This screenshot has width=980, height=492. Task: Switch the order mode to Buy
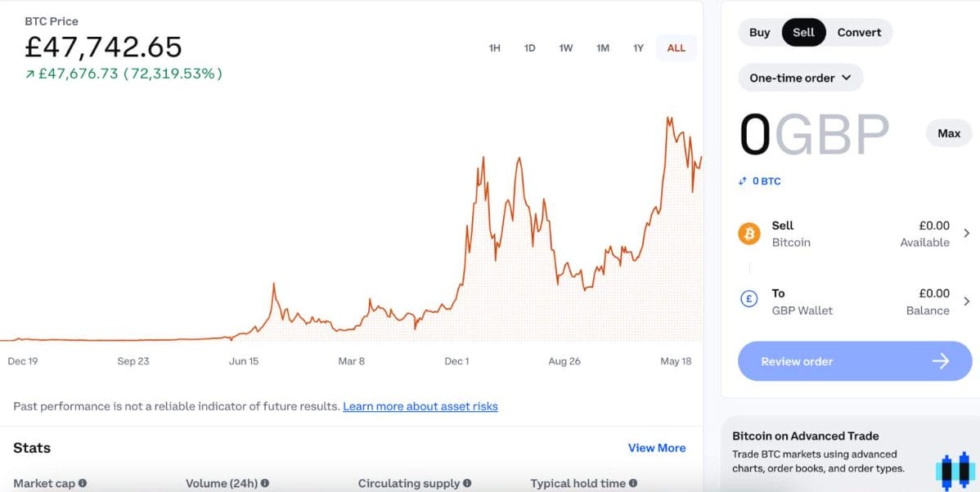pyautogui.click(x=759, y=33)
